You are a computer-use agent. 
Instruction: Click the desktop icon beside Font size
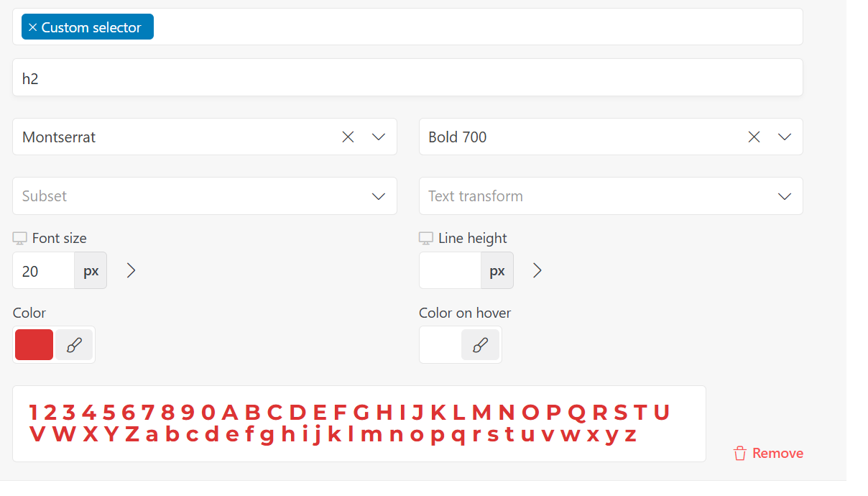click(x=19, y=238)
